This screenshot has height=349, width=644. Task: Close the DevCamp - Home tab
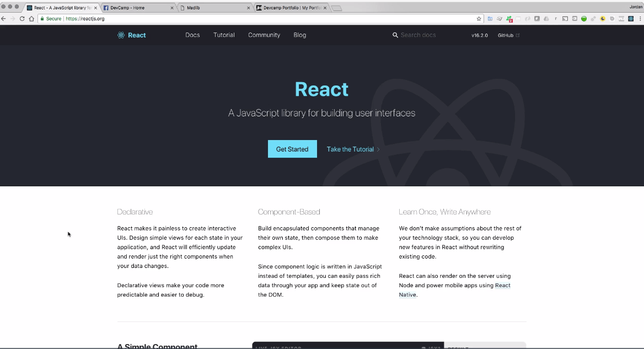171,8
